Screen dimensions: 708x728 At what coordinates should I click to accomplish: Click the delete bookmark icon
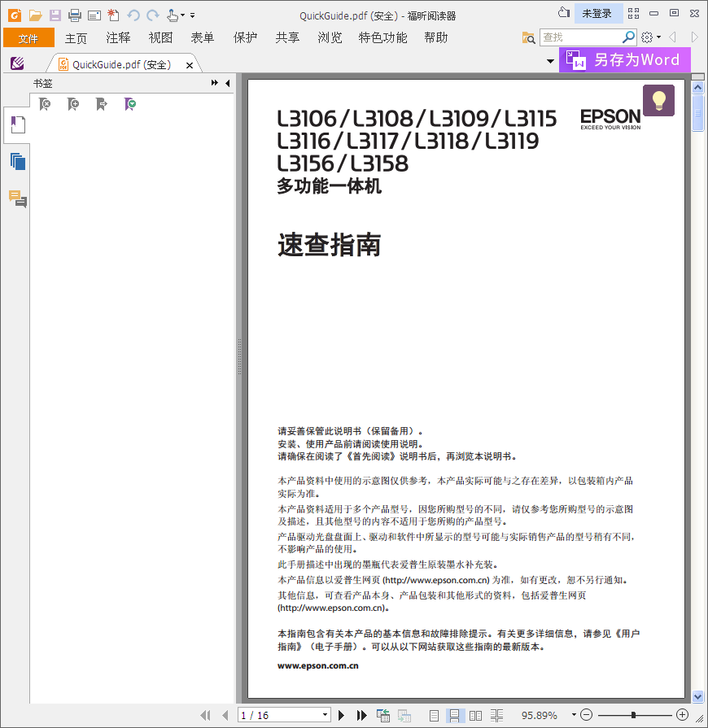coord(45,104)
